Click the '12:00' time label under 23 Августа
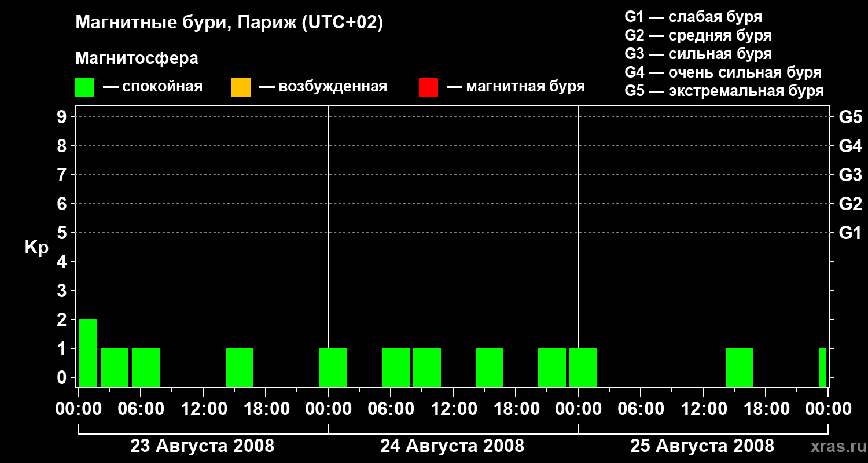 pyautogui.click(x=203, y=409)
